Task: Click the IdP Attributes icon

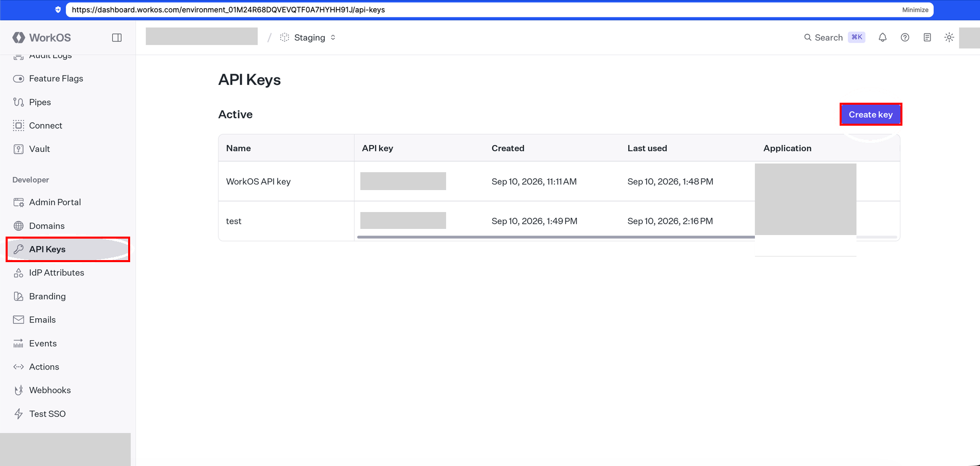Action: pyautogui.click(x=18, y=273)
